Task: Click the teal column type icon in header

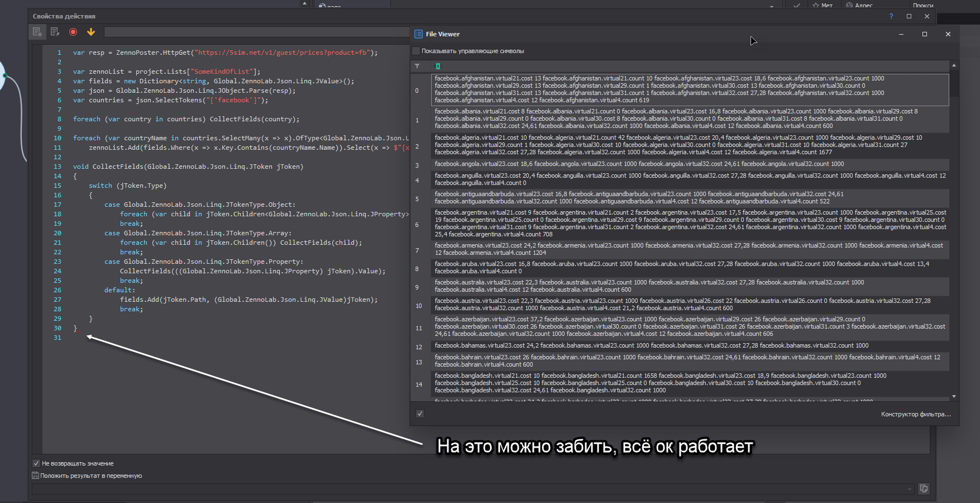Action: point(438,66)
